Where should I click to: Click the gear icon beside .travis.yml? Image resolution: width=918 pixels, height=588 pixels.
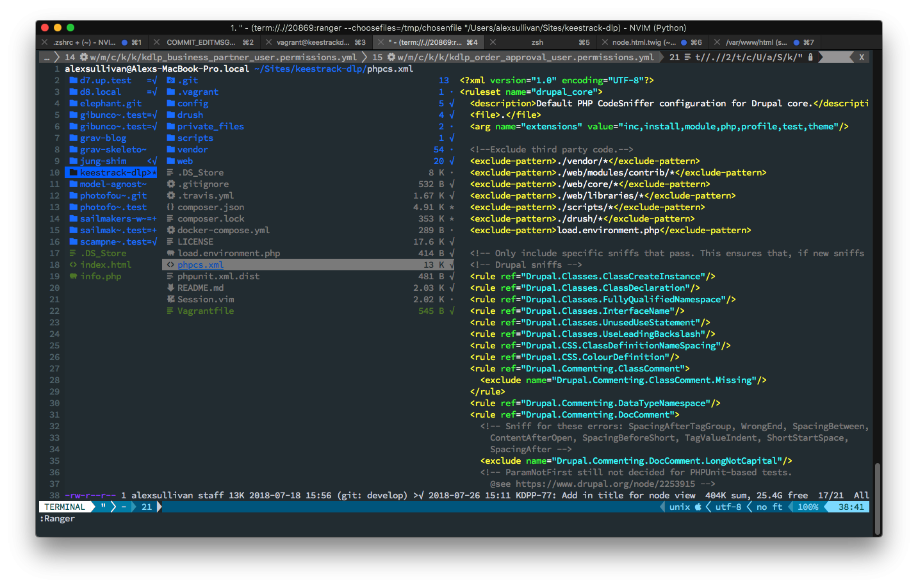(171, 195)
